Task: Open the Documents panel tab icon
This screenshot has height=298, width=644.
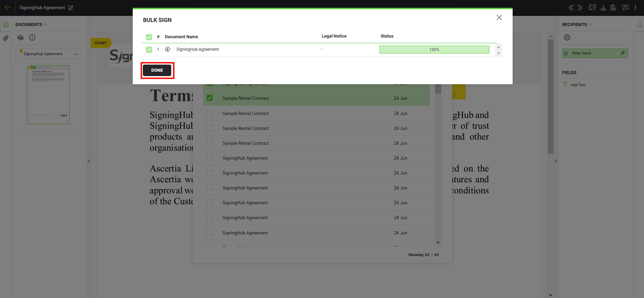Action: point(6,24)
